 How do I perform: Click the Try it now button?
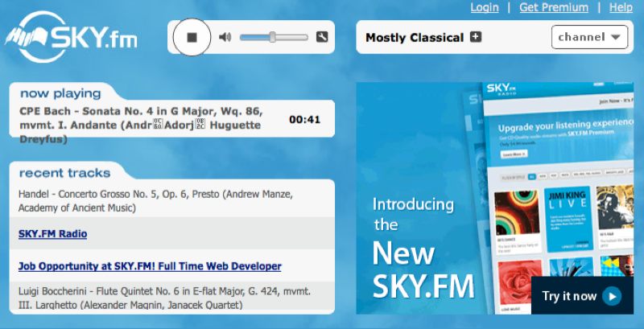coord(582,296)
